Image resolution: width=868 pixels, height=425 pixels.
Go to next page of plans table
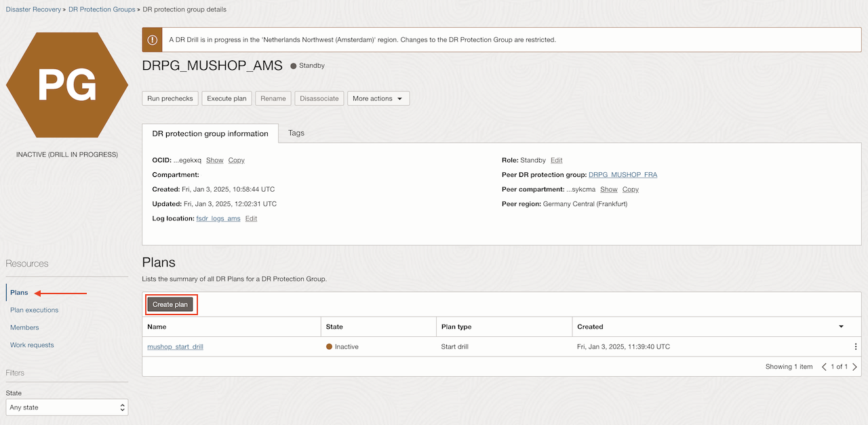[x=854, y=367]
